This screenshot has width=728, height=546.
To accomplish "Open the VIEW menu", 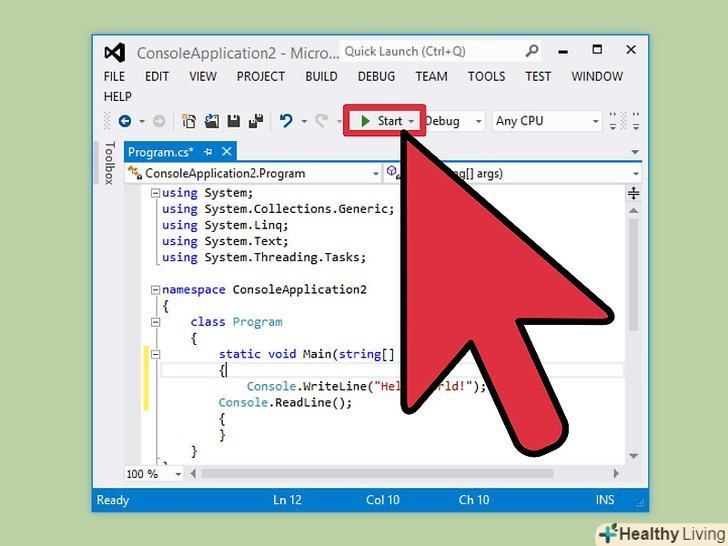I will (203, 77).
